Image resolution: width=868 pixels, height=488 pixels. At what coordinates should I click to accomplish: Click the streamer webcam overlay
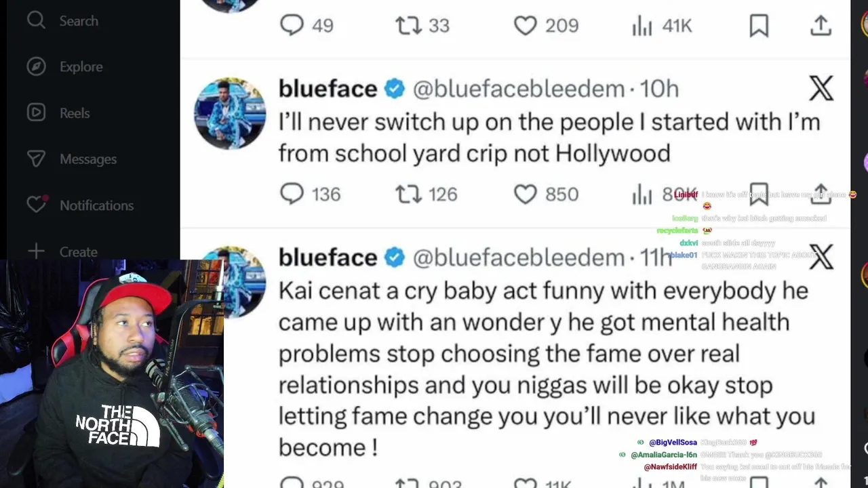click(x=112, y=373)
